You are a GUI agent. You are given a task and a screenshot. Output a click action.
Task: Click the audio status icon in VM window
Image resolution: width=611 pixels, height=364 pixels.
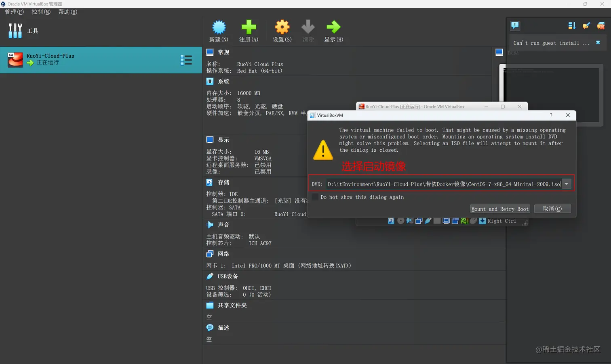[x=410, y=221]
